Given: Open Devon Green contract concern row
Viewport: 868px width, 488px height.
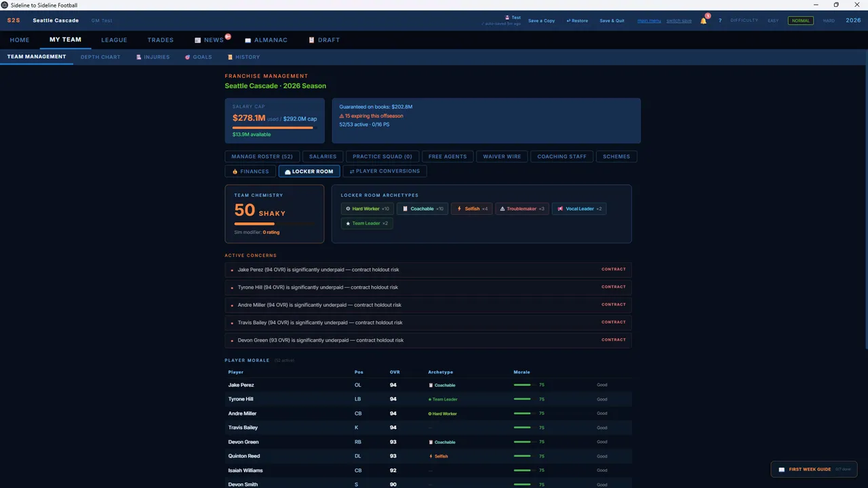Looking at the screenshot, I should point(428,340).
